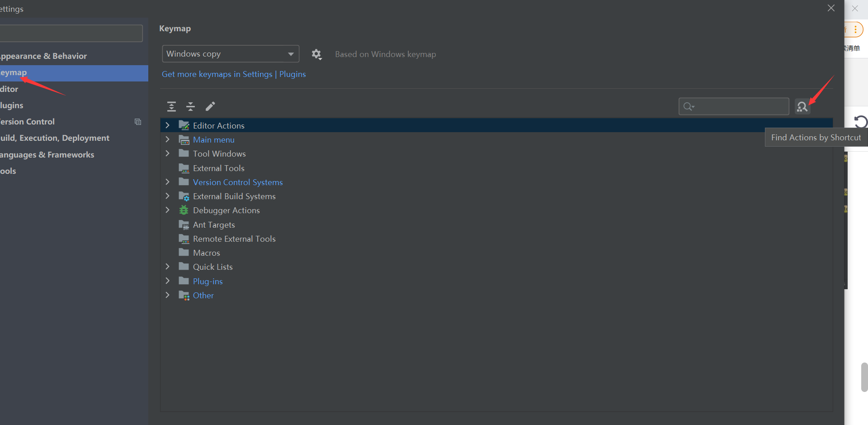Screen dimensions: 868x425
Task: Click the Editor Actions folder icon
Action: (184, 125)
